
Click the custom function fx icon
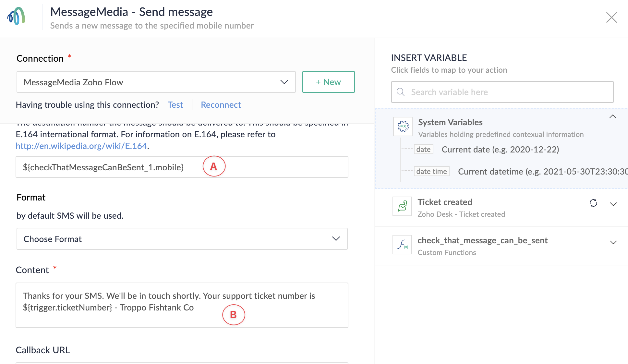click(x=402, y=245)
